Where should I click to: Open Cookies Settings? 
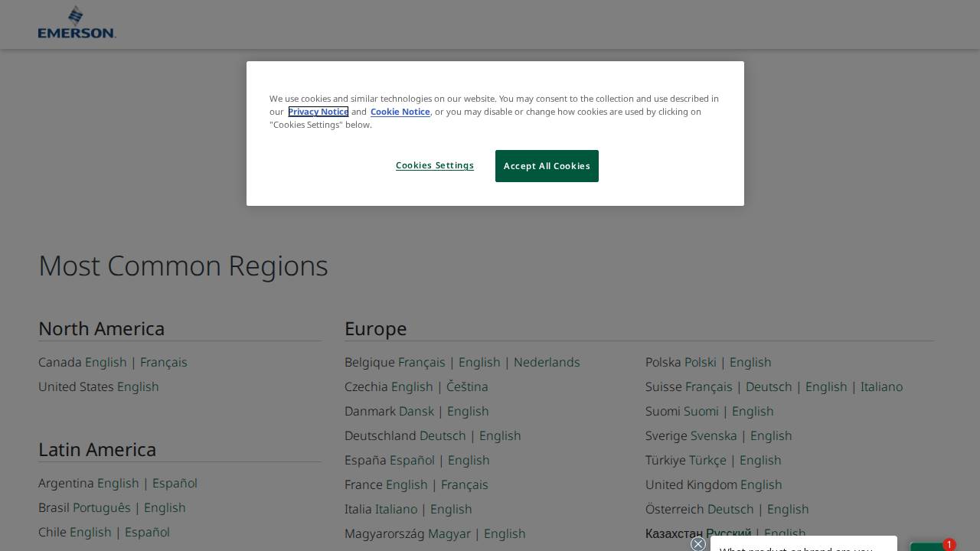(434, 165)
